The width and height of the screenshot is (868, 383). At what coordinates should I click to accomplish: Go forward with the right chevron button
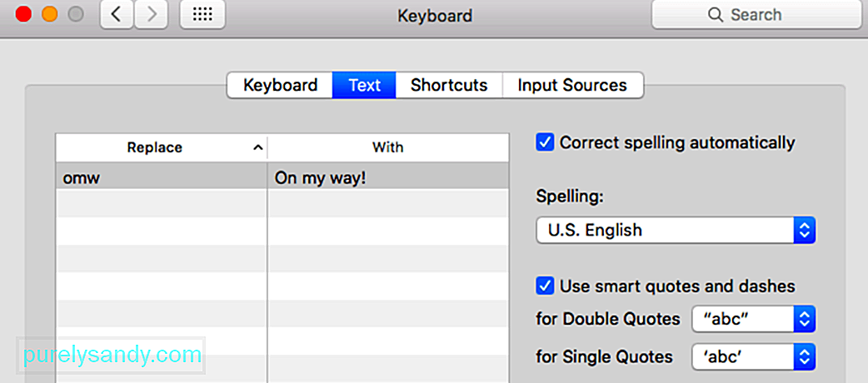tap(151, 14)
